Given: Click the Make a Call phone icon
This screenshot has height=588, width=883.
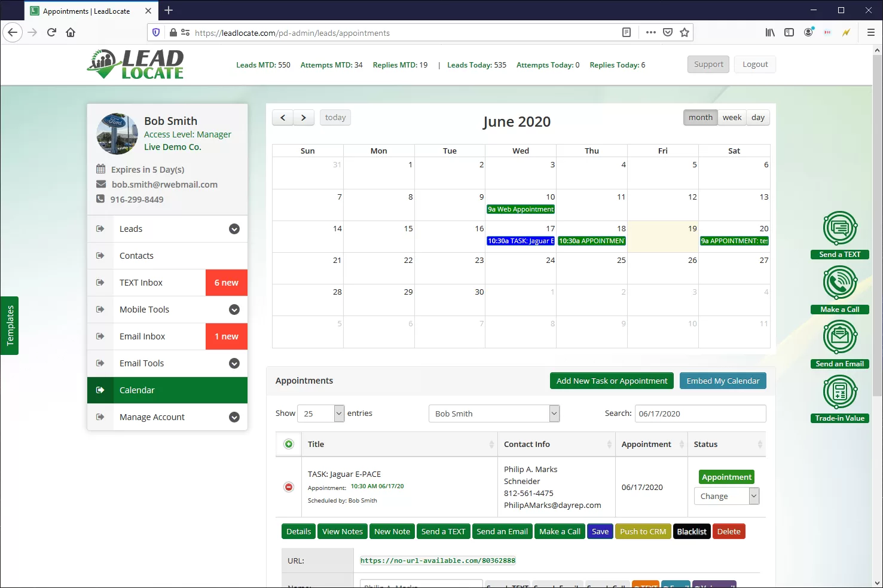Looking at the screenshot, I should (840, 283).
